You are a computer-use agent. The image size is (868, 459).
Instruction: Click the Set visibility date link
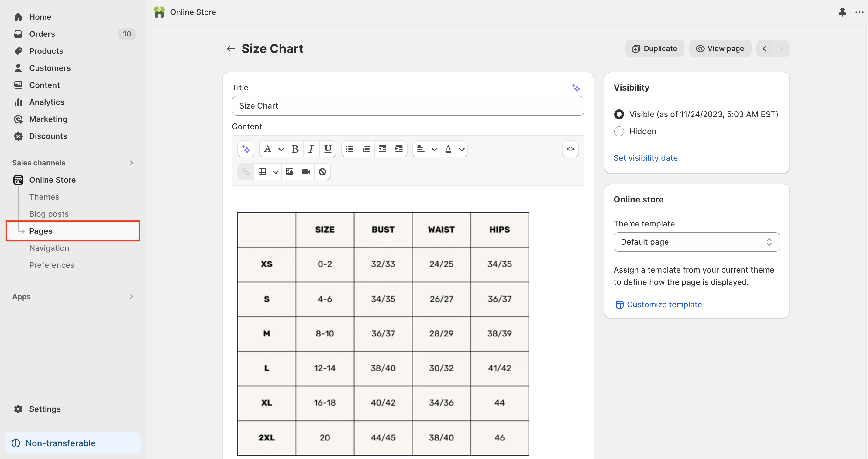click(645, 158)
